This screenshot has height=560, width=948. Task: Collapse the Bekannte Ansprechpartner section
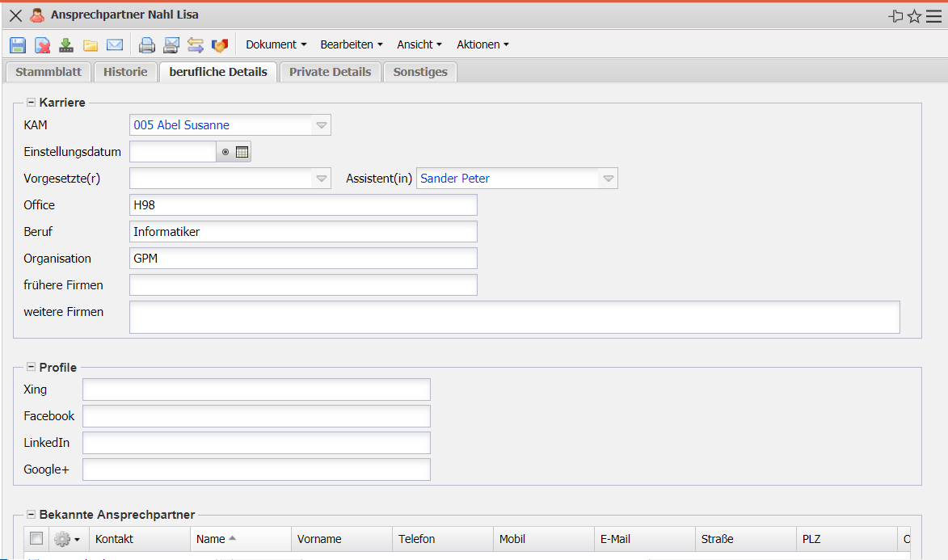32,515
